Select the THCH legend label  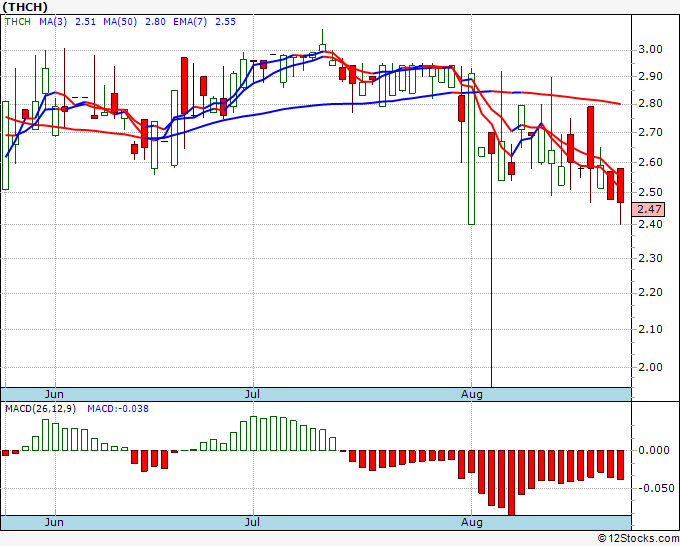tap(18, 22)
